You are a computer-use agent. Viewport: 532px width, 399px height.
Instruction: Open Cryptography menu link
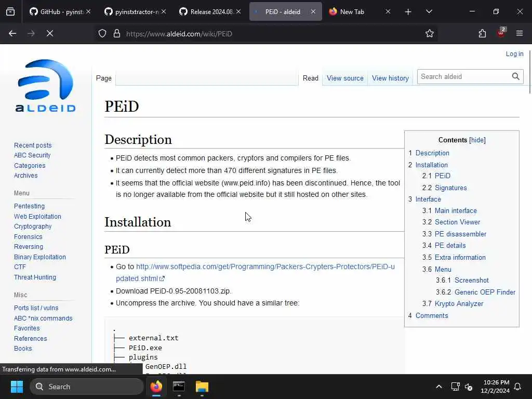(33, 227)
